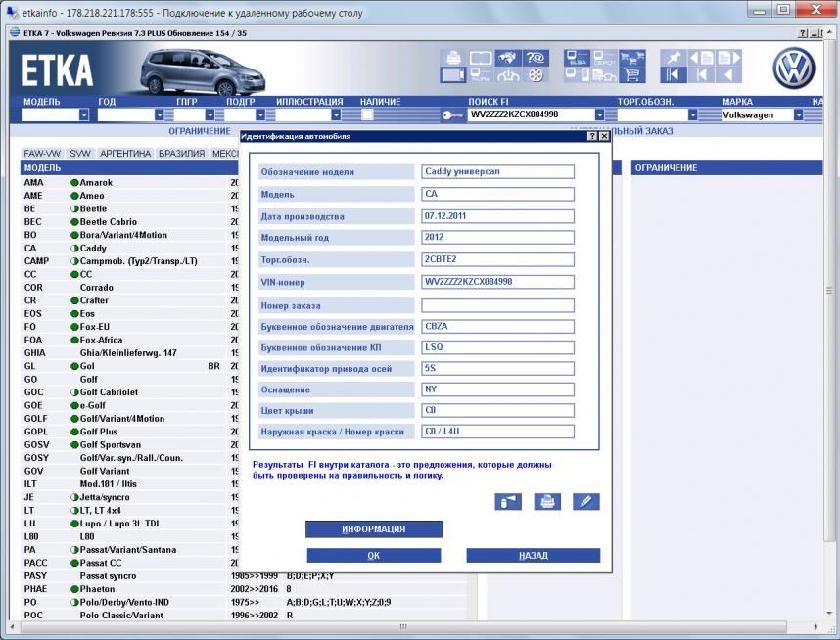Open the delivery truck icon
This screenshot has height=640, width=840.
click(x=604, y=75)
